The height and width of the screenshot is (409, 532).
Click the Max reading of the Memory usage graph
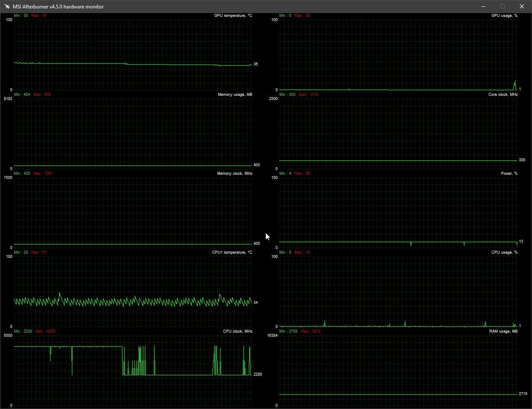tap(42, 95)
